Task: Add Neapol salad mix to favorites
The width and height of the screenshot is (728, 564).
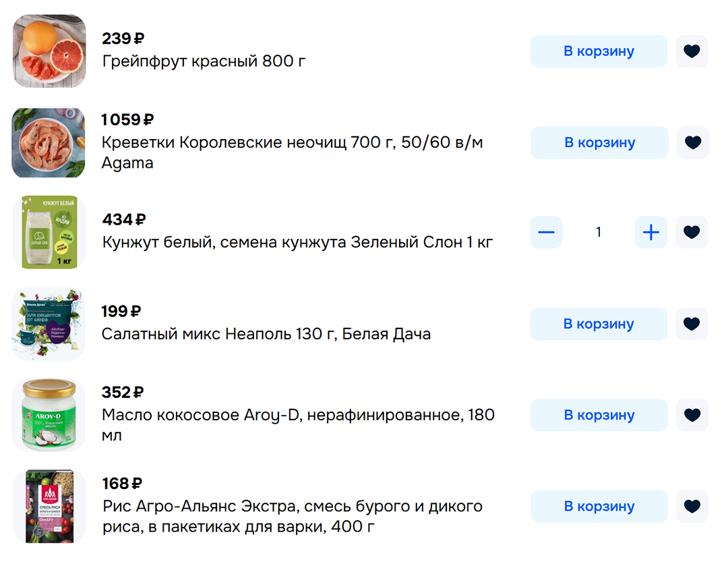Action: coord(692,324)
